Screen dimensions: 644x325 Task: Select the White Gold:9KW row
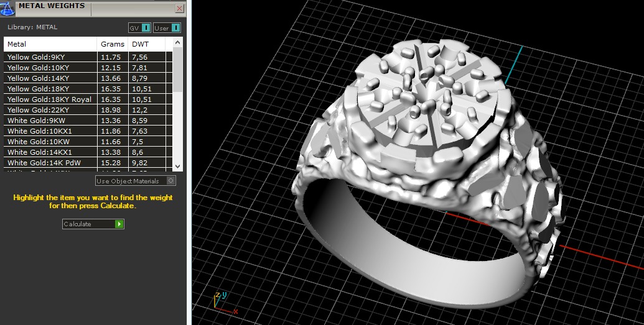pos(88,121)
